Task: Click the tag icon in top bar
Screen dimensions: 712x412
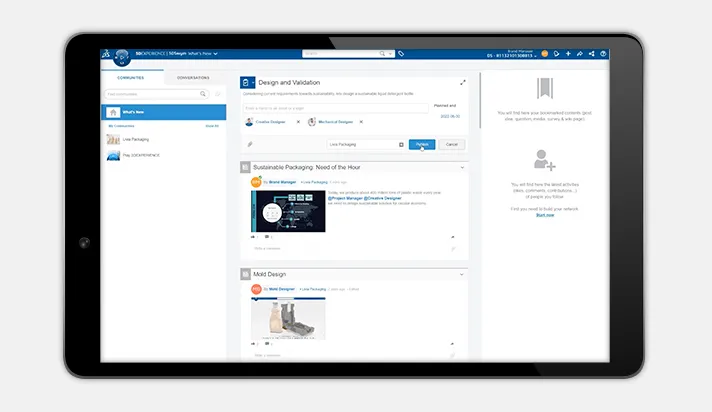Action: pyautogui.click(x=401, y=54)
